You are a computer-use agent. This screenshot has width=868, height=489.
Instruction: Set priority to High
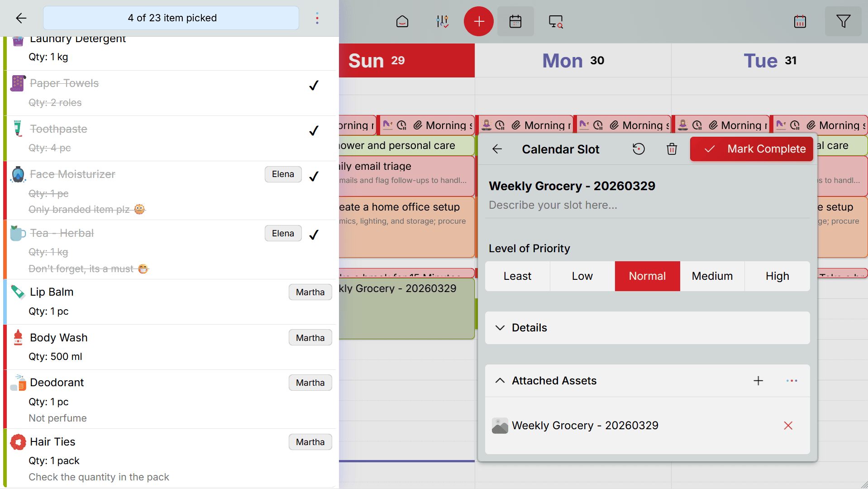coord(777,276)
